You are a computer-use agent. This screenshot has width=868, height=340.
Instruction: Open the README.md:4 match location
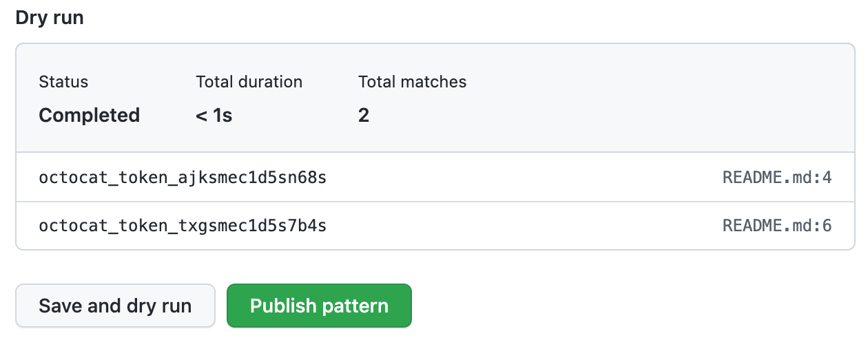[x=777, y=178]
